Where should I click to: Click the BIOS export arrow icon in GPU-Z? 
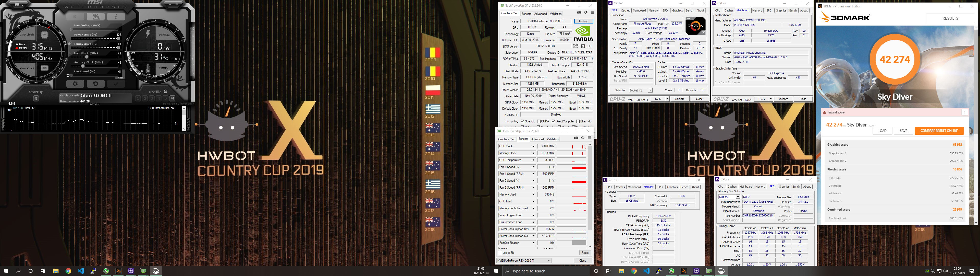[x=575, y=46]
